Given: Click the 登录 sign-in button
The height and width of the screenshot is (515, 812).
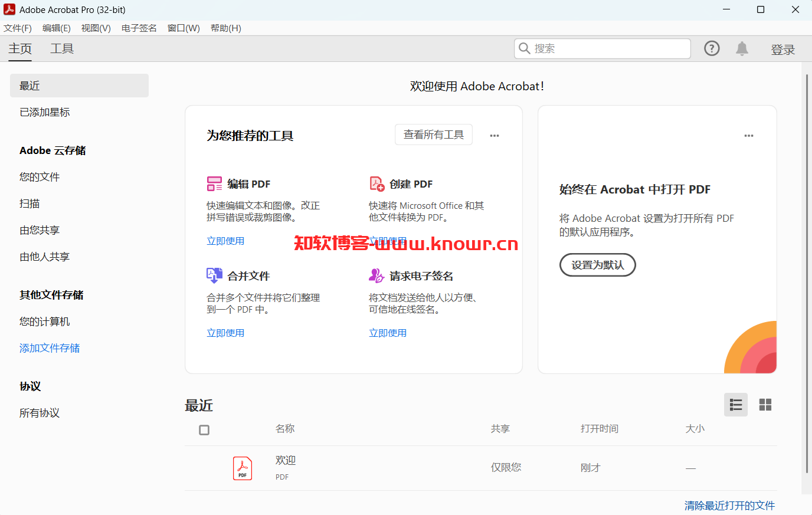Looking at the screenshot, I should pyautogui.click(x=783, y=50).
